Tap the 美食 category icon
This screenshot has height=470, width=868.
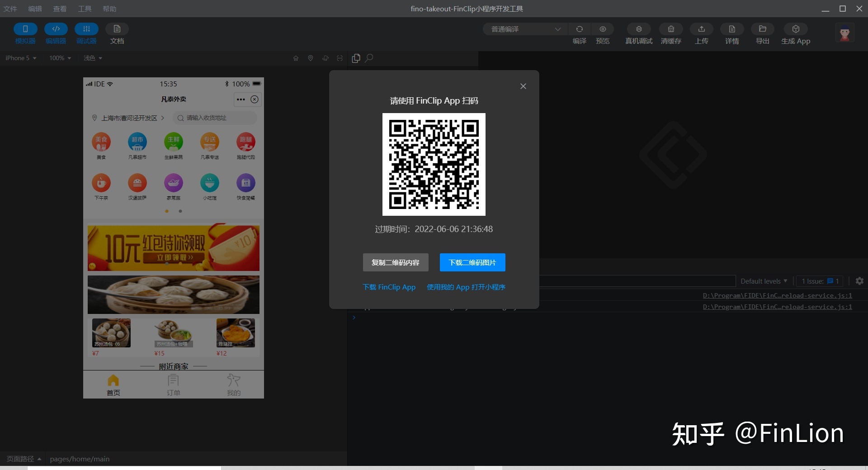point(101,142)
